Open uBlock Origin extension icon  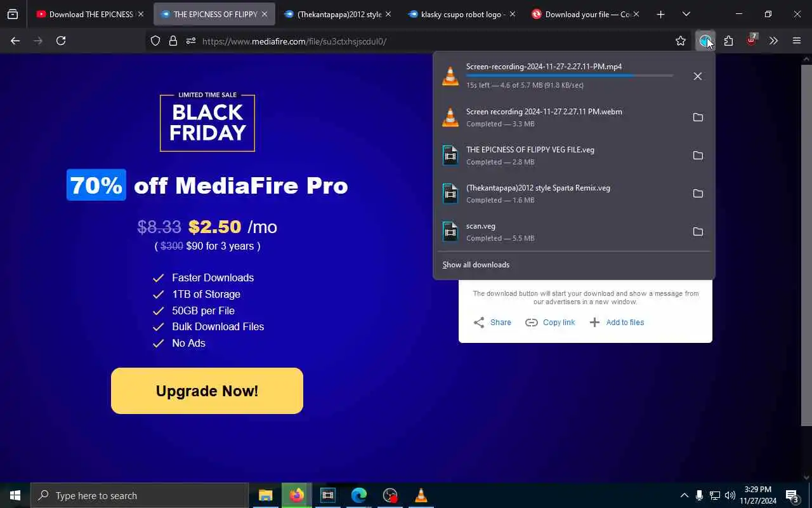coord(752,40)
